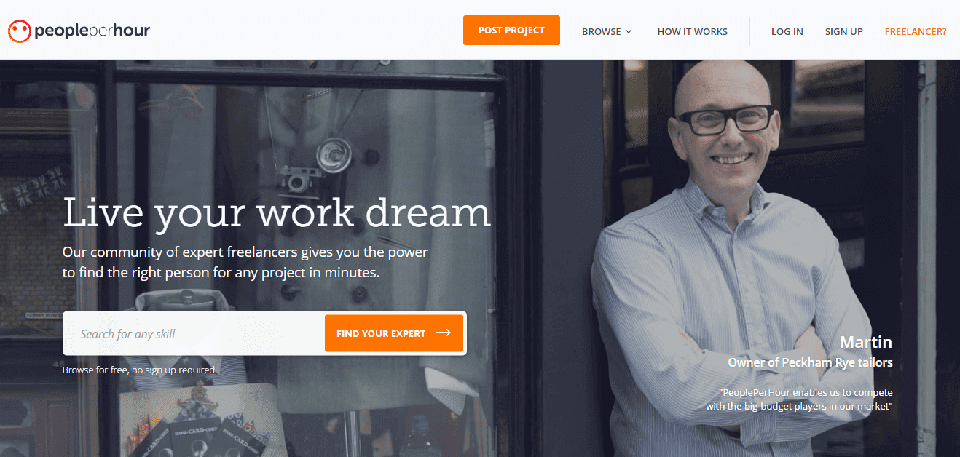
Task: Open the Browse menu
Action: (606, 31)
